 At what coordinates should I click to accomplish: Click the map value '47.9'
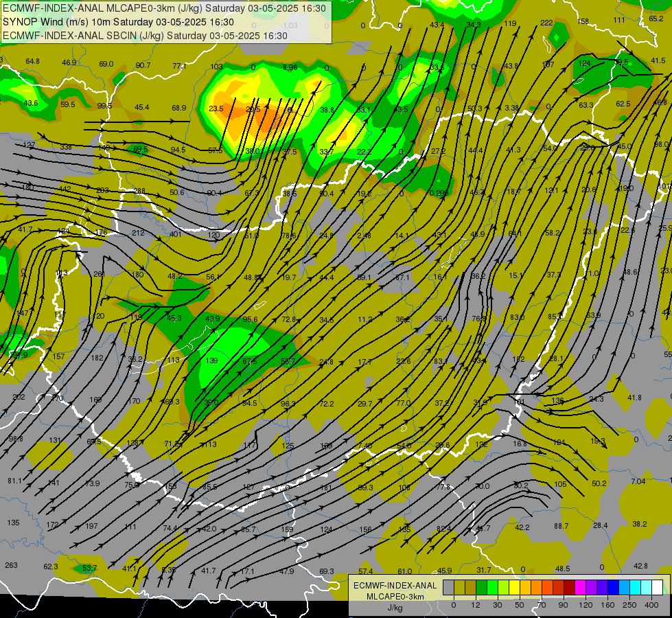point(287,571)
